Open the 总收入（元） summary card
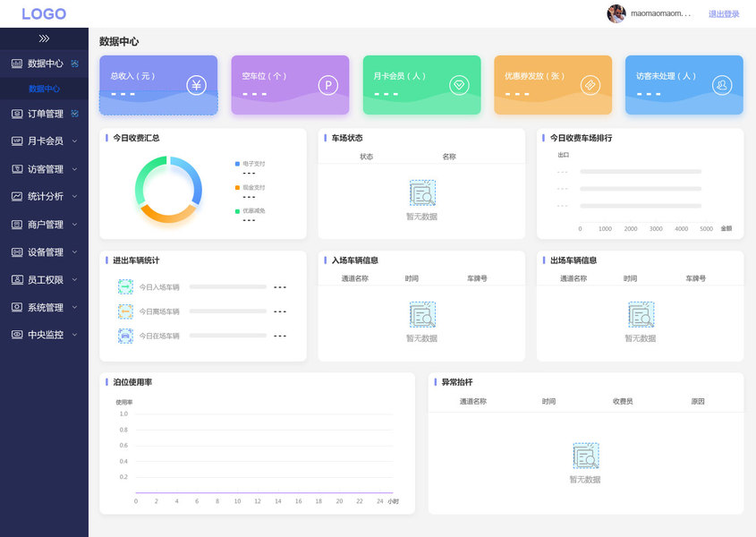The height and width of the screenshot is (537, 756). 158,85
